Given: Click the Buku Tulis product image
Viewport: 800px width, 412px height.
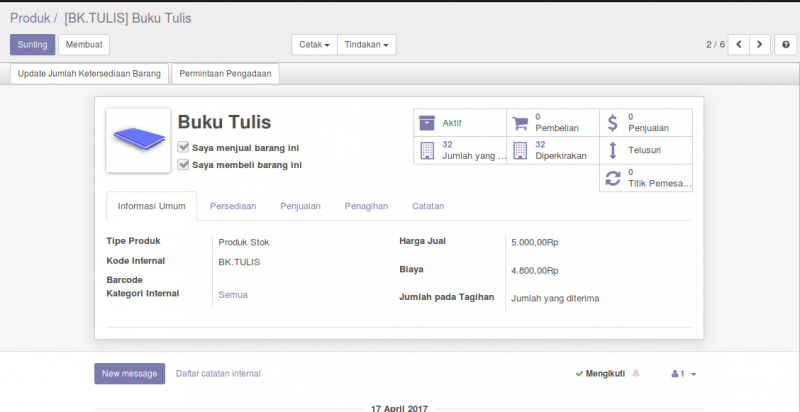Looking at the screenshot, I should (x=138, y=140).
